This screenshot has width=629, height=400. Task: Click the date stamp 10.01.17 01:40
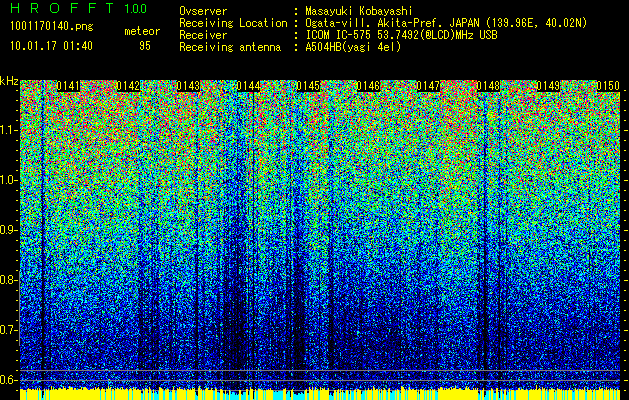[x=51, y=46]
